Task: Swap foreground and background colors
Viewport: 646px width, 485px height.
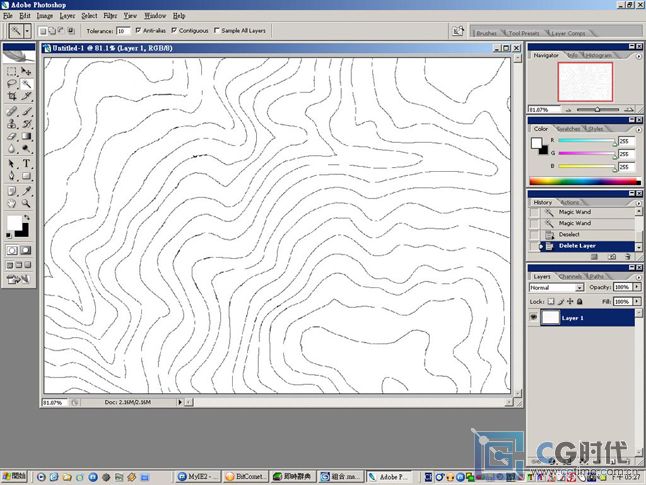Action: point(27,217)
